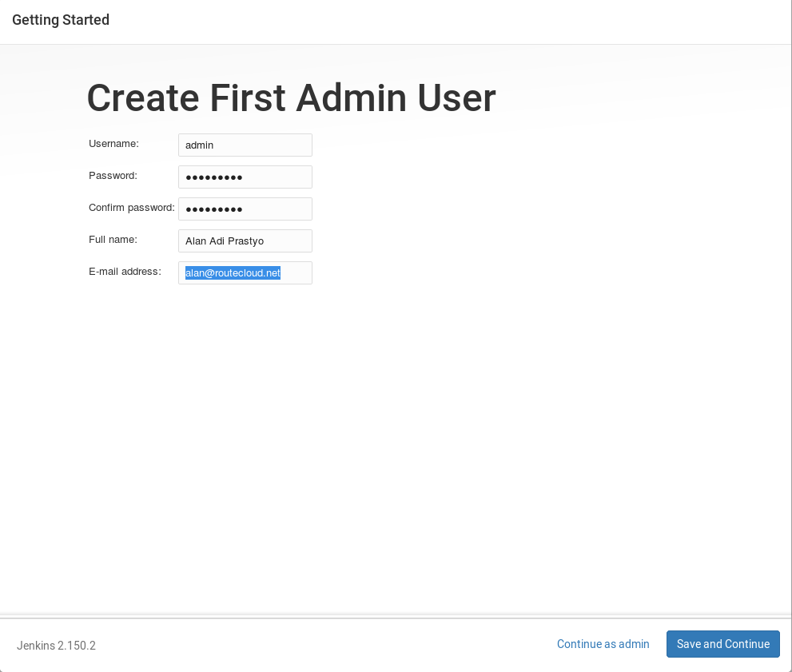Click the Password: label text

(x=113, y=176)
